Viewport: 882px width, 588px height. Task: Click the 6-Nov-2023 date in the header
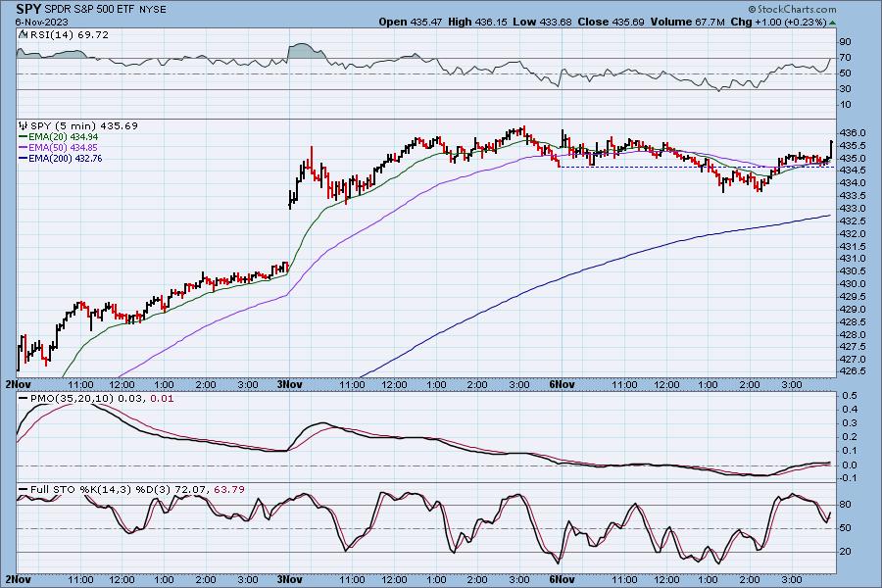tap(41, 22)
